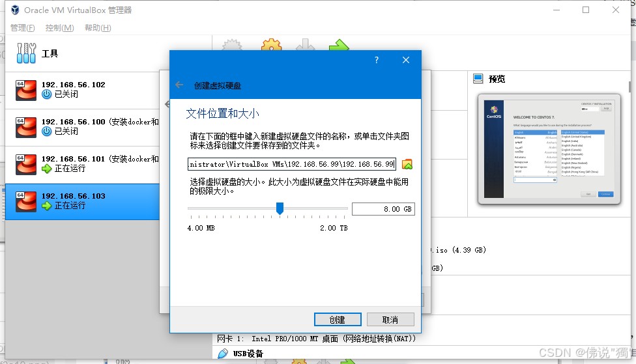Viewport: 636px width, 364px height.
Task: Click the gray down-arrow Discard toolbar icon
Action: click(x=305, y=44)
